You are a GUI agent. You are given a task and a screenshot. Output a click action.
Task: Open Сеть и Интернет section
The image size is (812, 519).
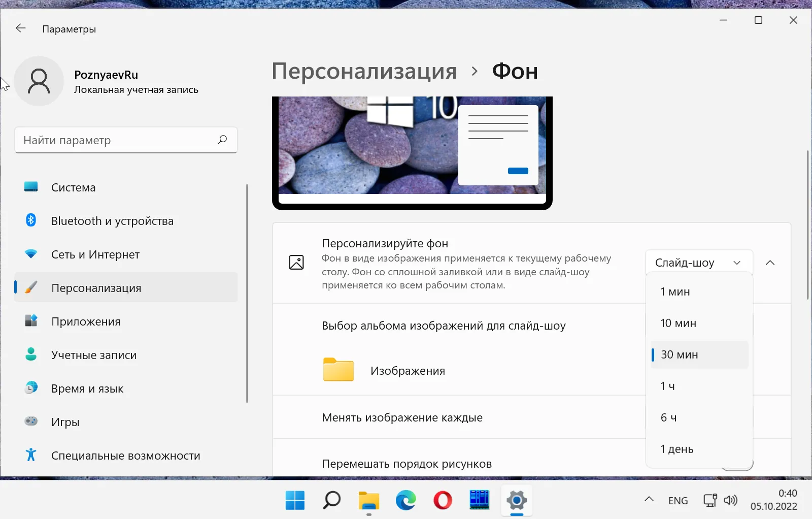click(x=95, y=254)
